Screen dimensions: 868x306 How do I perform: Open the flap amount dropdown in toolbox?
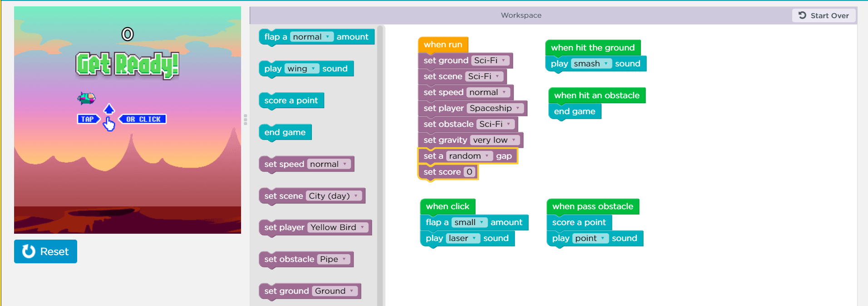pyautogui.click(x=312, y=37)
